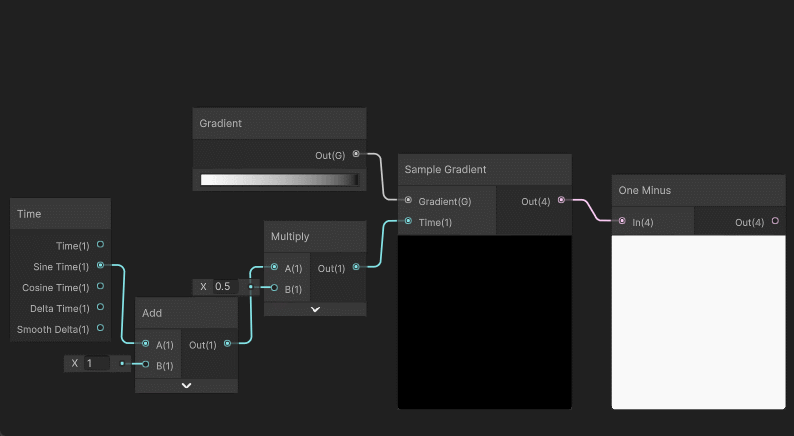Expand the Multiply node preview chevron

pos(315,309)
